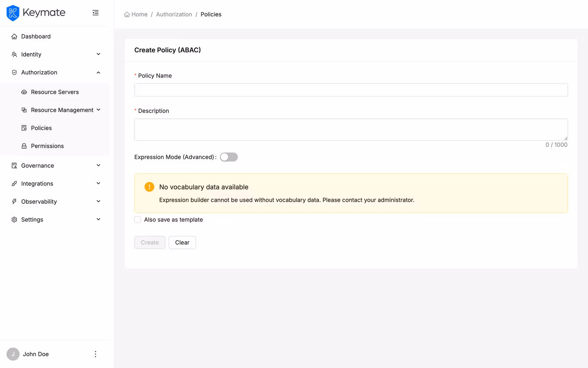The height and width of the screenshot is (368, 588).
Task: Click the Resource Servers cloud icon
Action: [24, 92]
